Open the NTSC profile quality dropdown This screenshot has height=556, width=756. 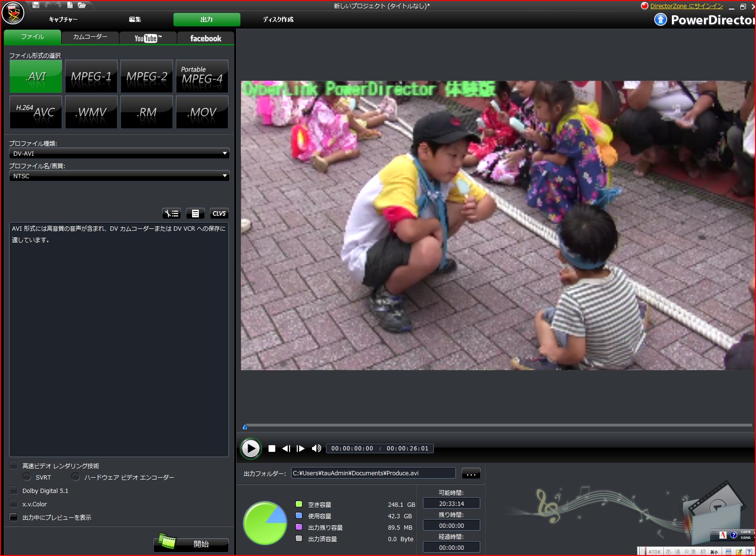tap(119, 176)
